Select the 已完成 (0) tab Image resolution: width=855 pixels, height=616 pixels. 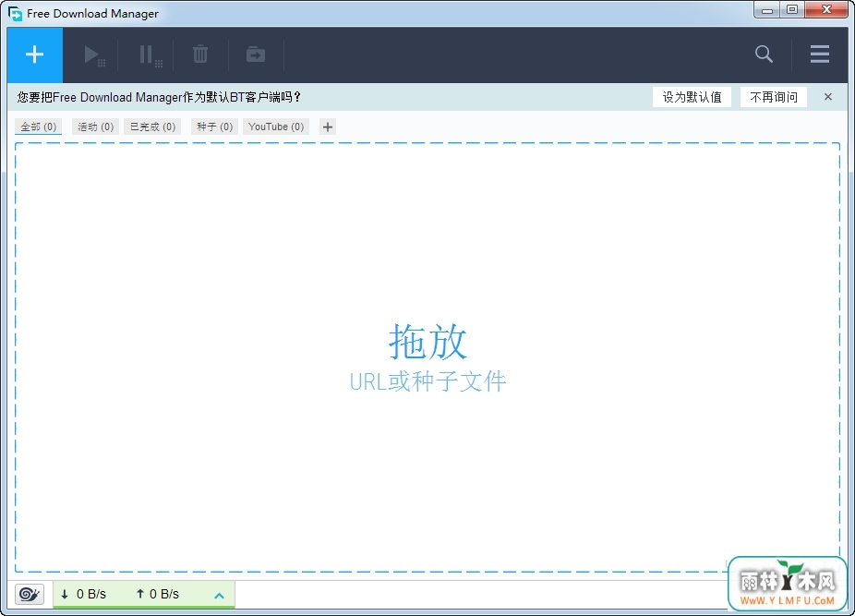pyautogui.click(x=152, y=127)
